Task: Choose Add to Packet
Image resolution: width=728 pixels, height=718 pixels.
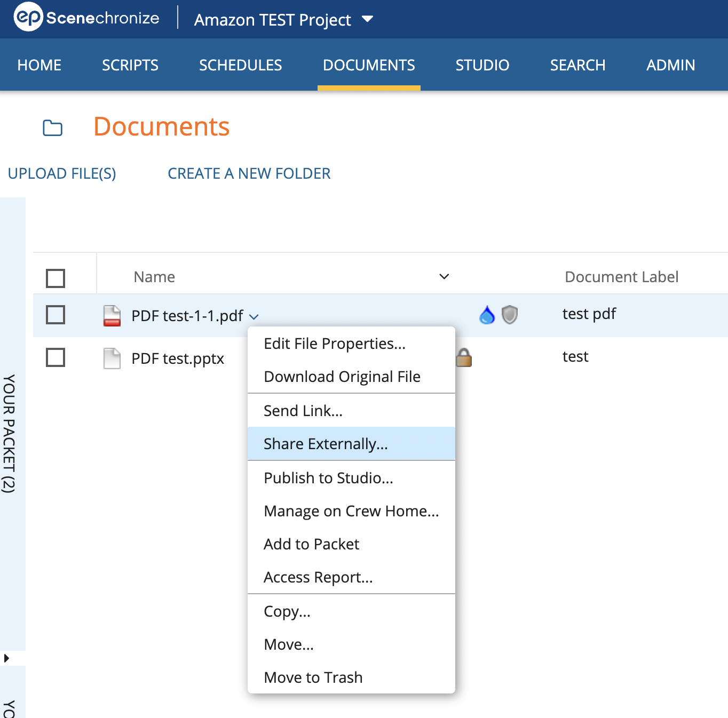Action: click(351, 544)
